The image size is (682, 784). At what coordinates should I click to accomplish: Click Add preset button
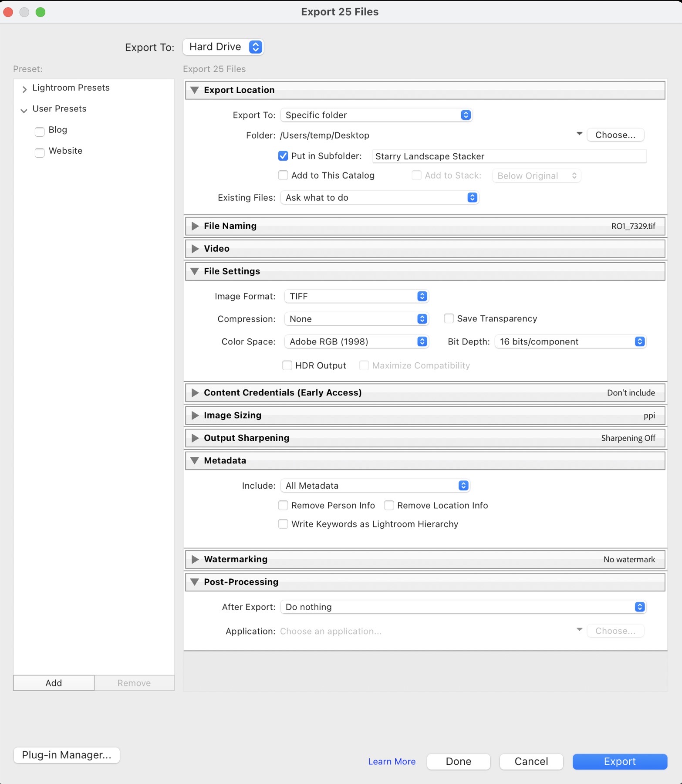coord(54,683)
